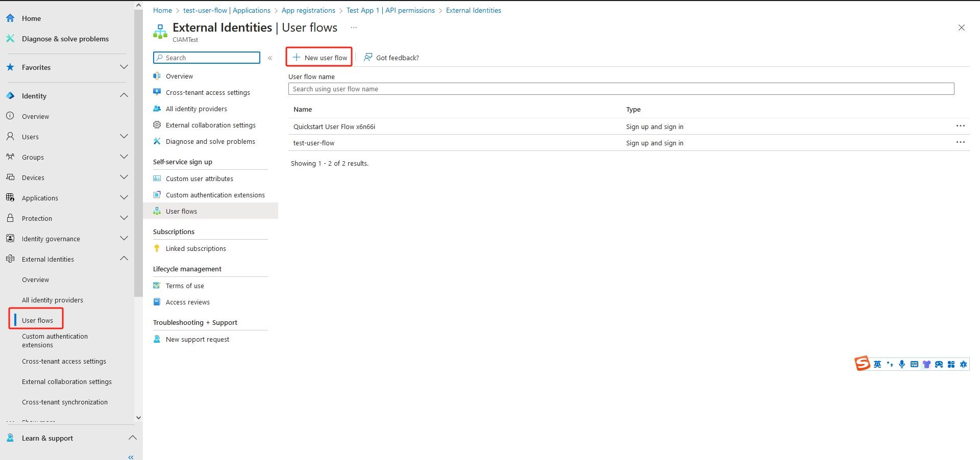Viewport: 980px width, 460px height.
Task: Sort by the Name column header
Action: pos(303,109)
